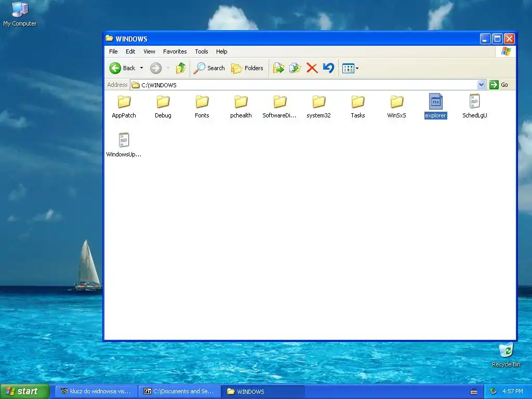Screen dimensions: 532x399
Task: Select the WindowsUp... log file
Action: tap(124, 145)
